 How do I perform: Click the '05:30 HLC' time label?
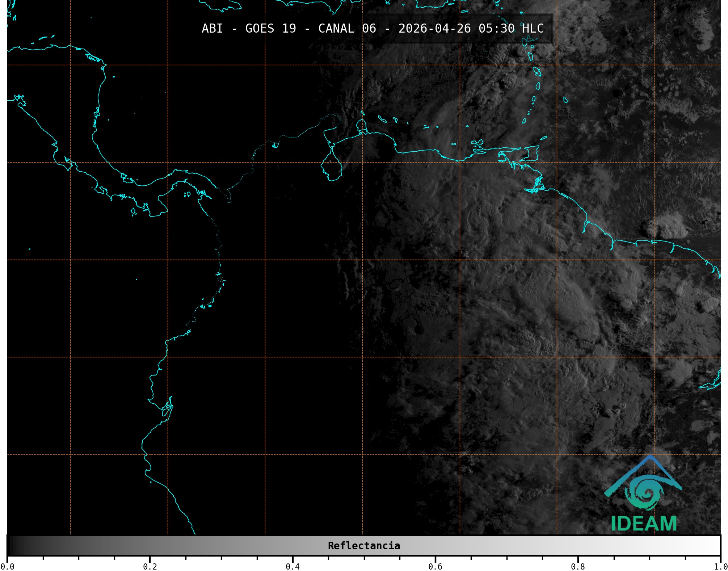pyautogui.click(x=511, y=28)
